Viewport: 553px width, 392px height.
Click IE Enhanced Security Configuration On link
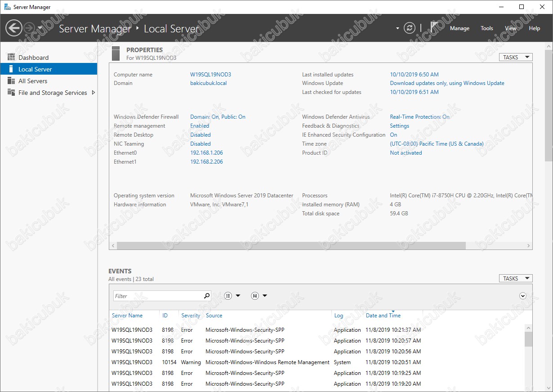(393, 135)
